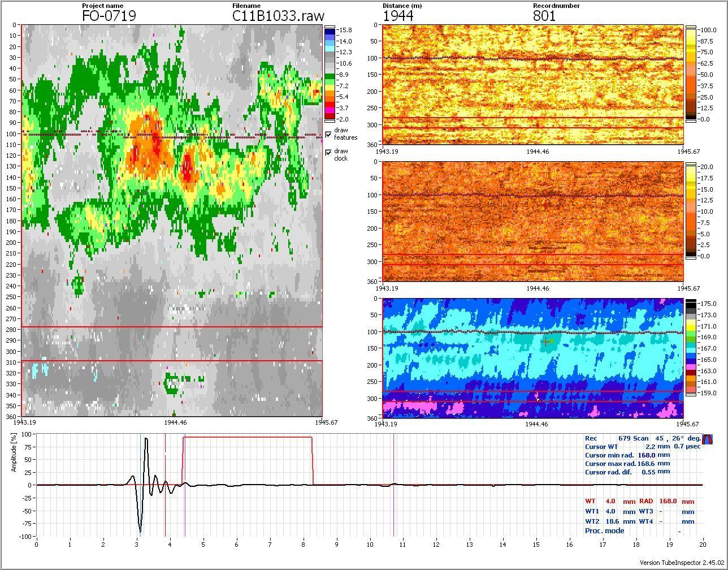Screen dimensions: 728x570
Task: Click bottom box of the 159.0 radius scale
Action: coord(691,395)
